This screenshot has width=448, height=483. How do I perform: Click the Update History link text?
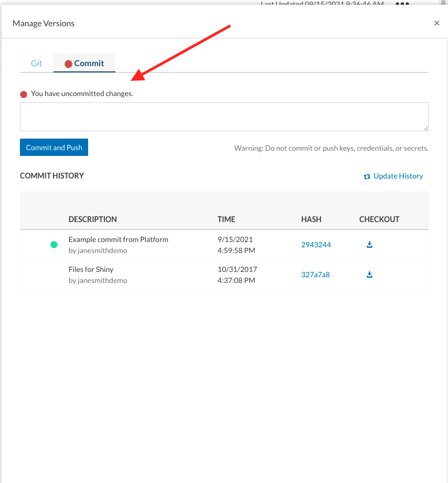tap(398, 176)
